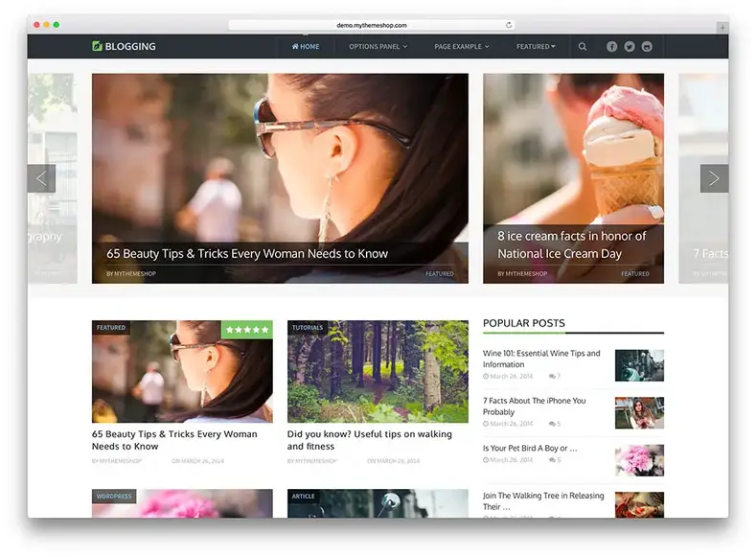Open beauty tips post thumbnail in grid
The width and height of the screenshot is (756, 557).
point(182,372)
